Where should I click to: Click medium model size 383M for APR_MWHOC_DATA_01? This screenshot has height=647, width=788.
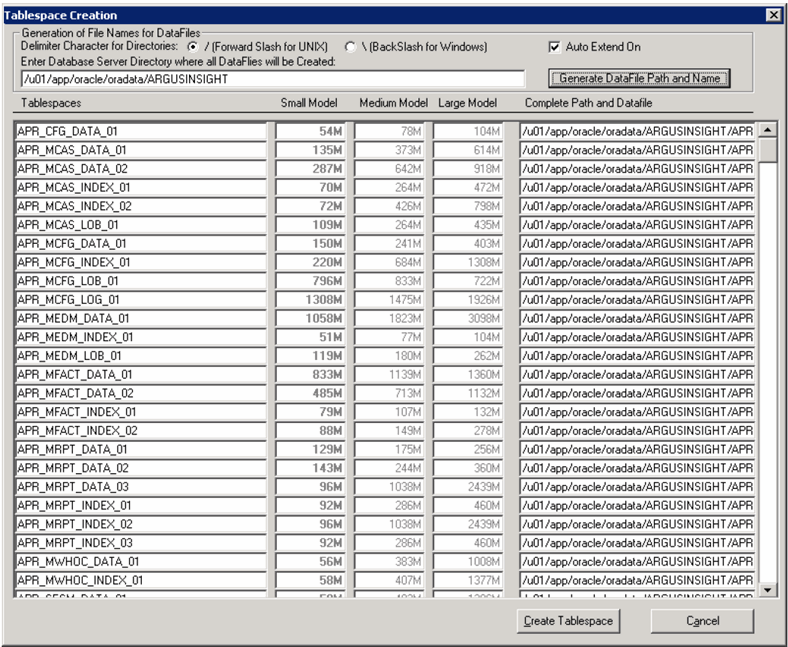[x=389, y=562]
